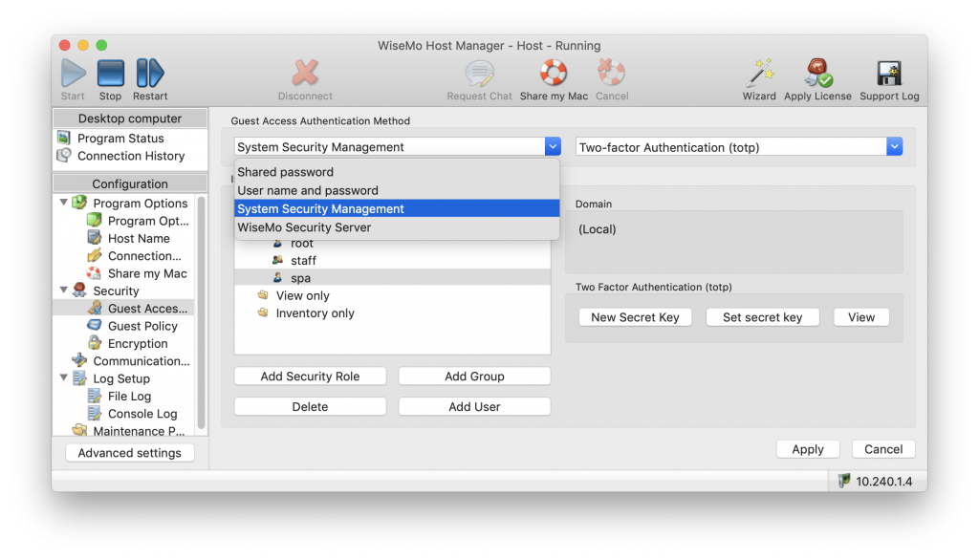This screenshot has height=560, width=979.
Task: Click the Apply License icon
Action: pos(817,75)
